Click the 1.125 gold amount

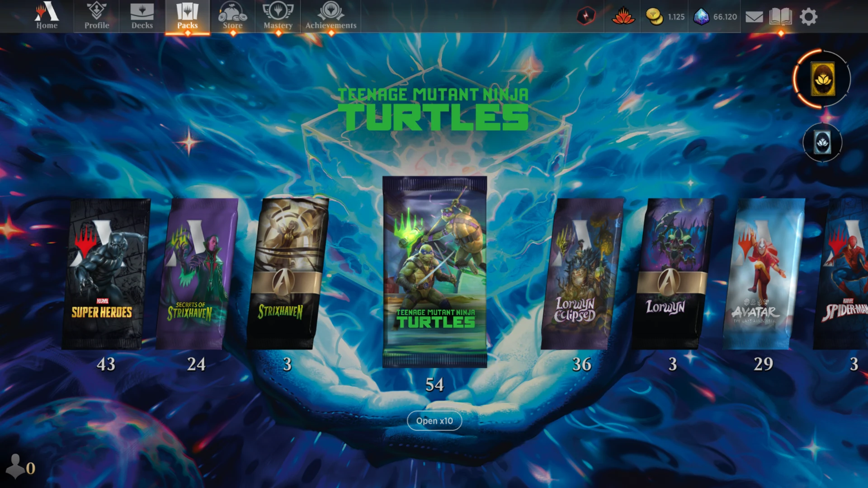(x=676, y=17)
